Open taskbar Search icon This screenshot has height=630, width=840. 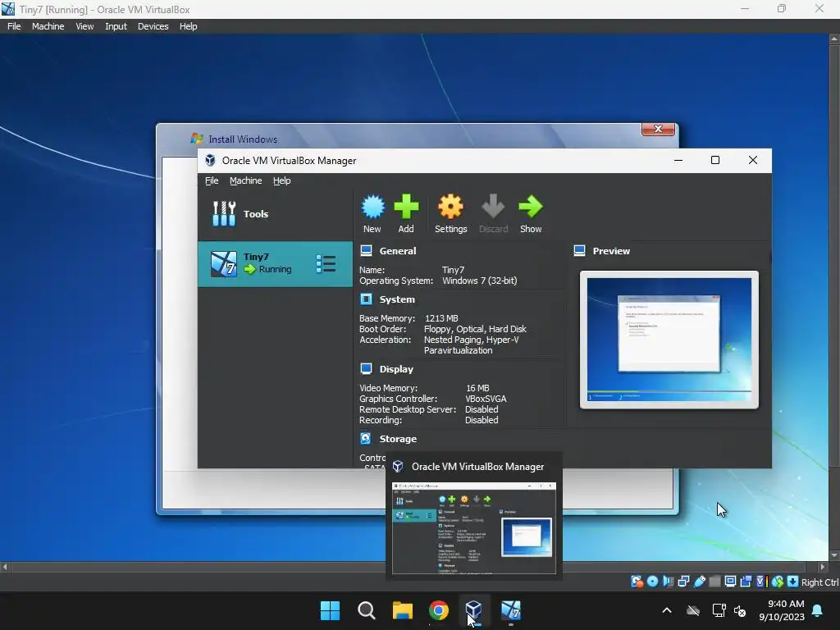coord(367,610)
